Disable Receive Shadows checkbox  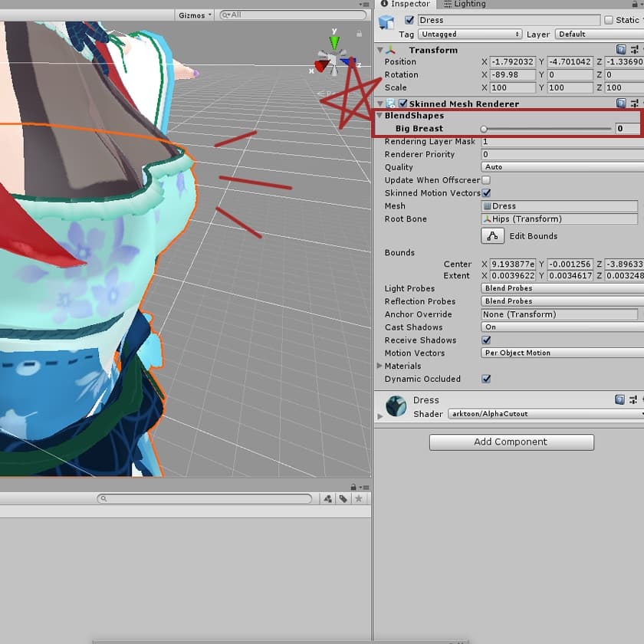486,340
